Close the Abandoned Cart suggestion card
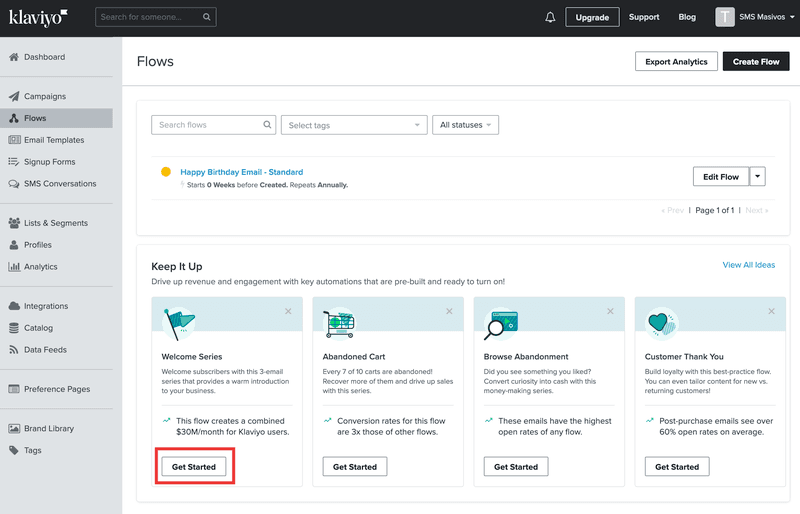This screenshot has width=800, height=514. [x=449, y=311]
